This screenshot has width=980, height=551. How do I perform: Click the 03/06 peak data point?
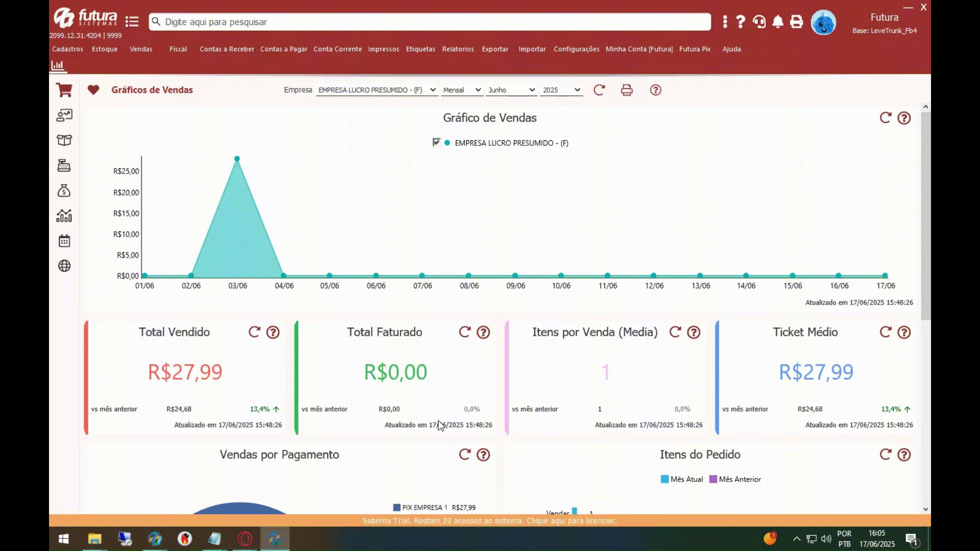pyautogui.click(x=237, y=159)
